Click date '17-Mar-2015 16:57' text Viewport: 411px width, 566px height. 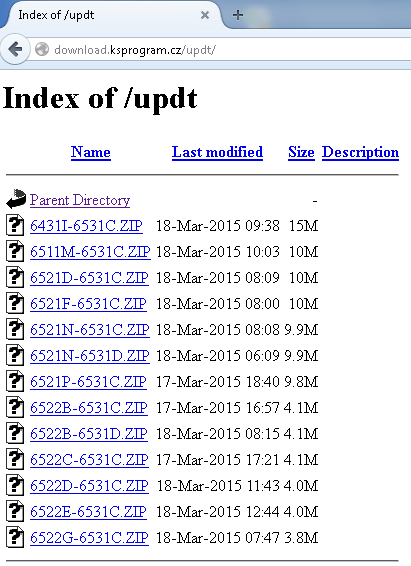pos(218,408)
